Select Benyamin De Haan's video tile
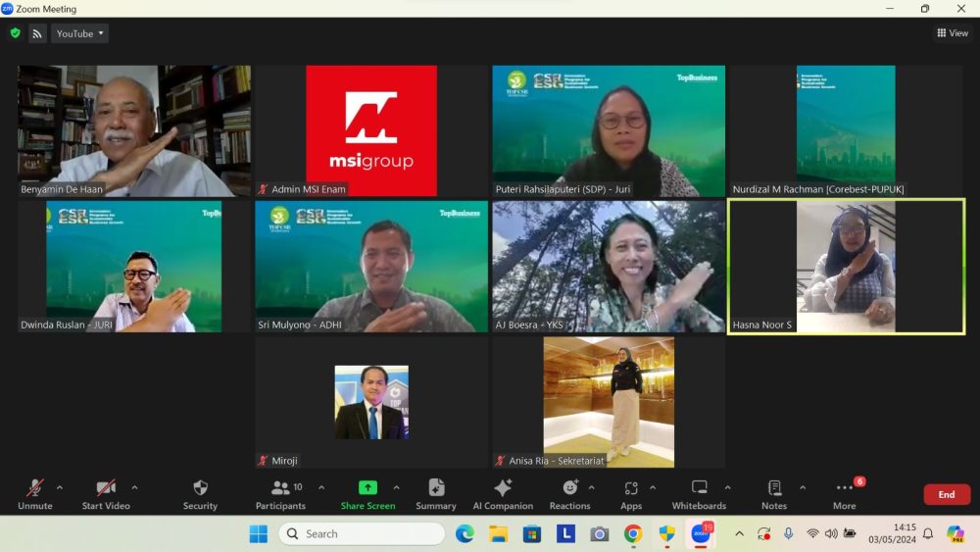 tap(134, 130)
